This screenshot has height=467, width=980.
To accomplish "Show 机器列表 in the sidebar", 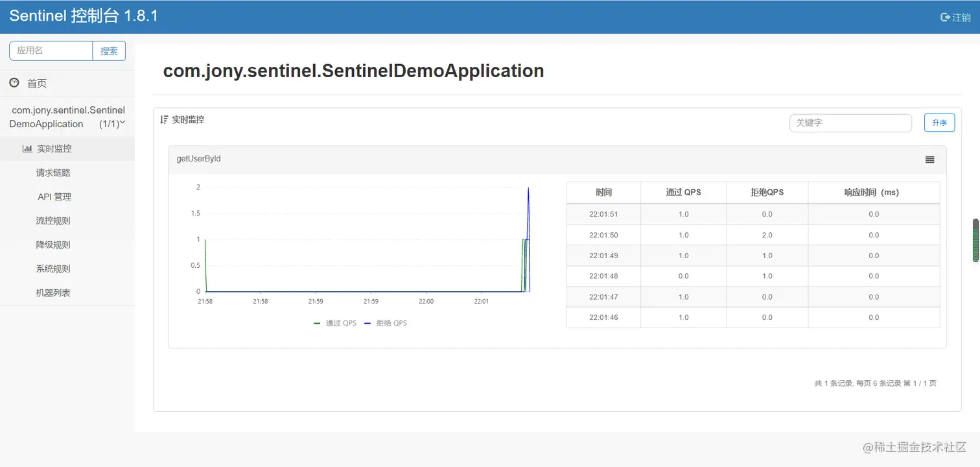I will click(53, 293).
